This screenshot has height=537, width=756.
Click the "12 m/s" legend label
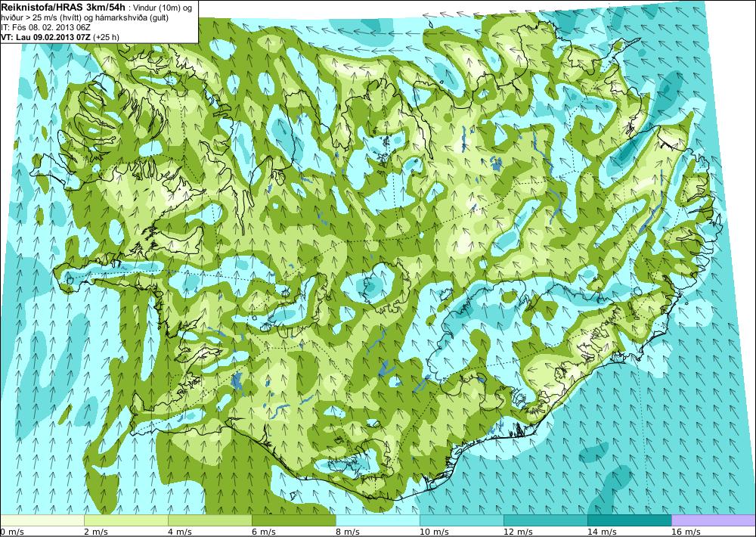519,532
